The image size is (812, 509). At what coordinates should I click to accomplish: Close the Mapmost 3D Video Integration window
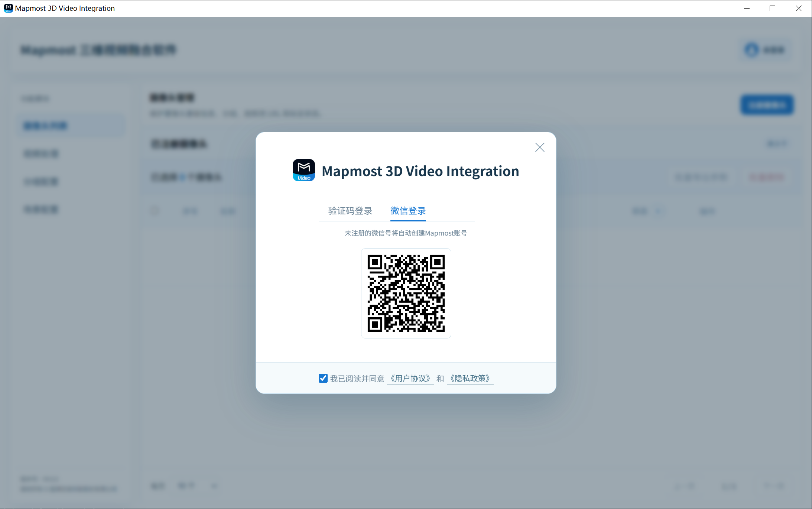pos(799,8)
